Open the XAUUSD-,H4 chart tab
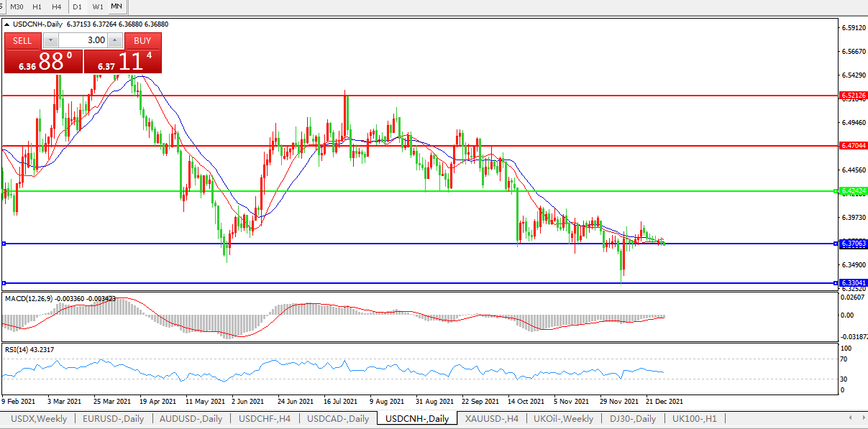Screen dimensions: 868x429 pos(492,418)
